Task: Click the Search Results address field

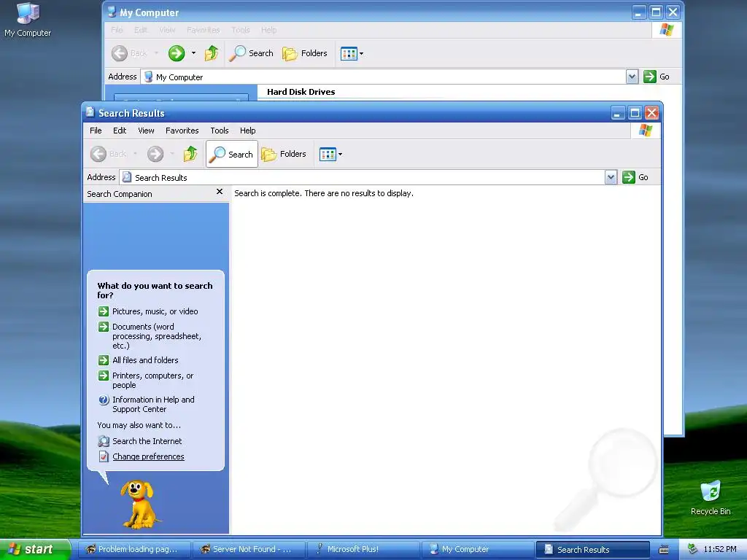Action: pos(363,177)
